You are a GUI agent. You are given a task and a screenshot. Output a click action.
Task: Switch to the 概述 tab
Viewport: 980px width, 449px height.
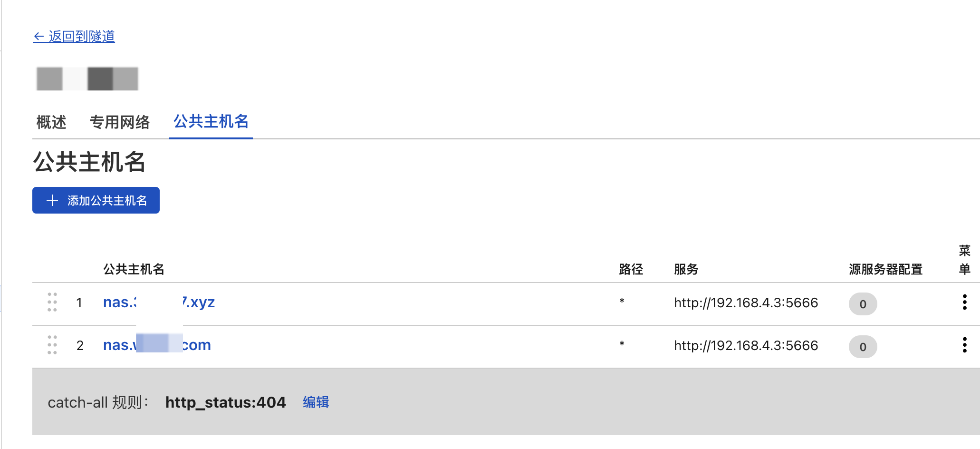point(51,122)
